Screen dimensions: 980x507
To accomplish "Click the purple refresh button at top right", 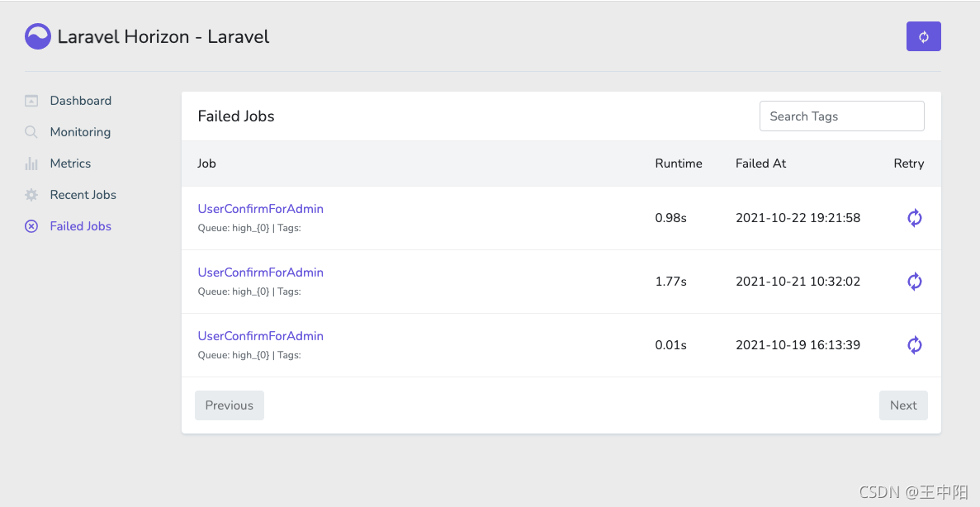I will [x=923, y=36].
